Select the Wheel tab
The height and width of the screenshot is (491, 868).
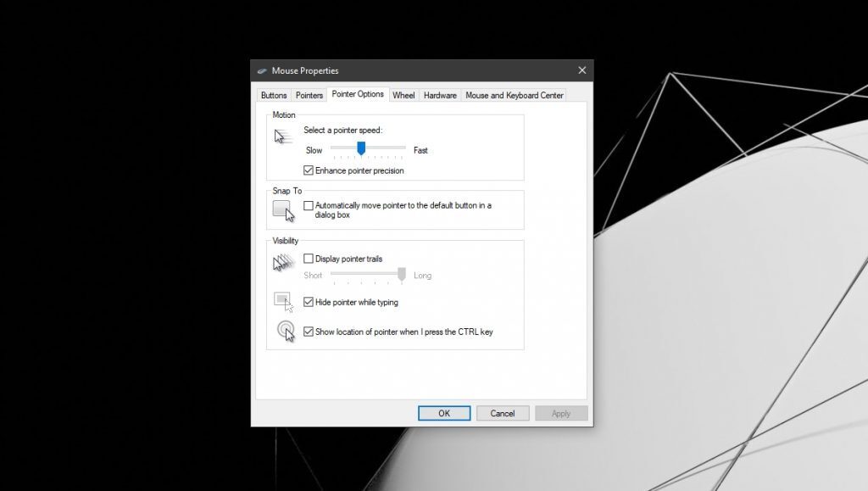tap(403, 95)
